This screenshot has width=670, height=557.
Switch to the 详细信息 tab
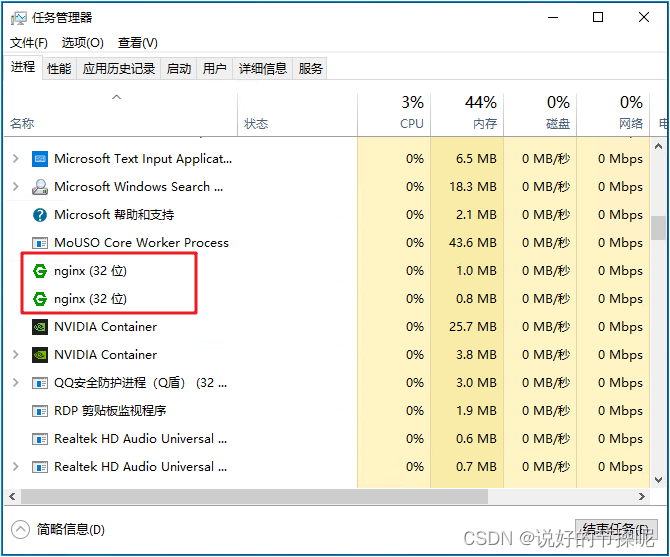pyautogui.click(x=262, y=68)
